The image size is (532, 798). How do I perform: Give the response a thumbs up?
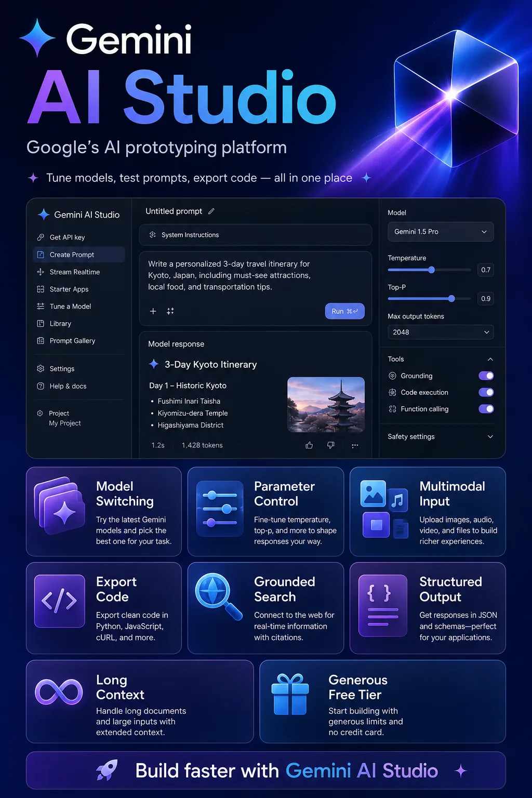(x=309, y=445)
